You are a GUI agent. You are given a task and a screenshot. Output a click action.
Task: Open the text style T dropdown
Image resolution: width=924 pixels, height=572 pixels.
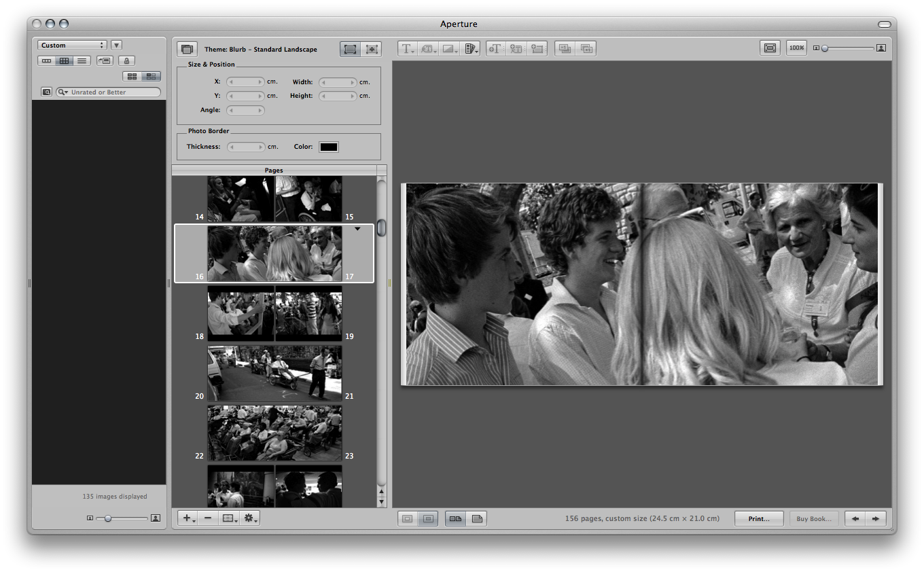(408, 49)
